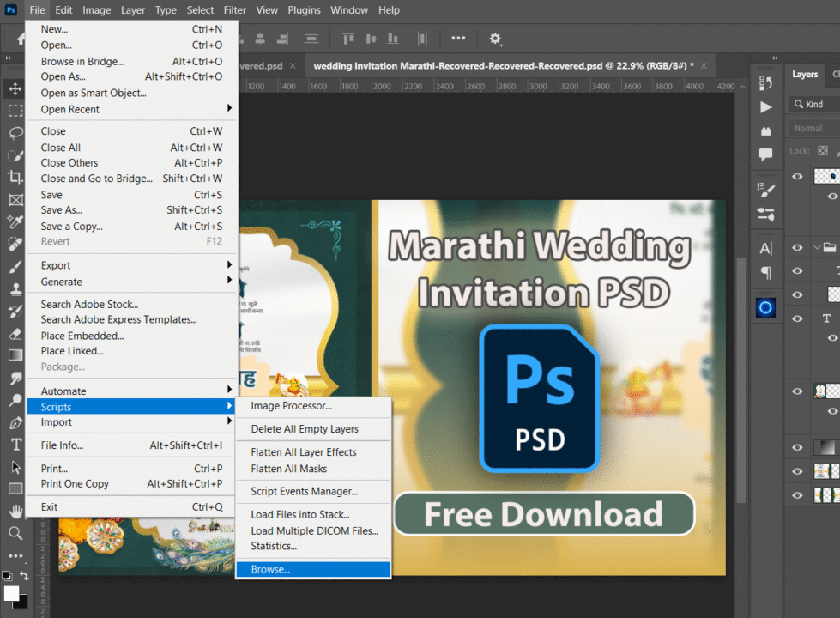Choose the Zoom tool magnifier

[15, 533]
